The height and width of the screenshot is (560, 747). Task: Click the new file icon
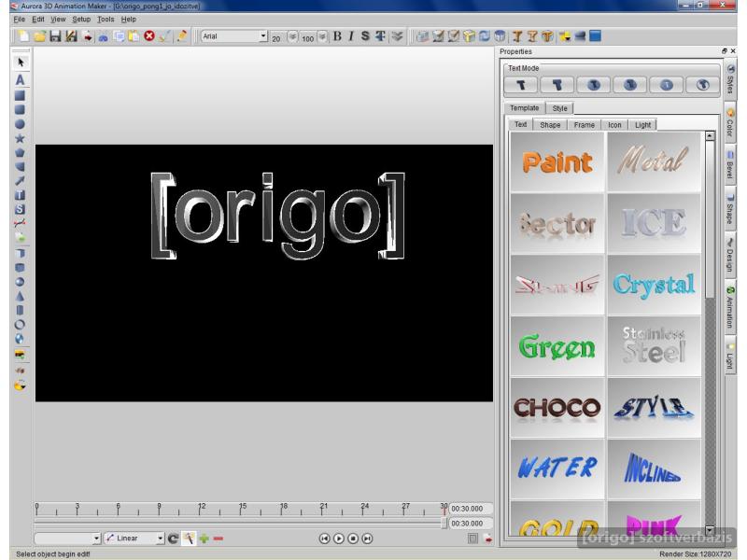[x=23, y=36]
